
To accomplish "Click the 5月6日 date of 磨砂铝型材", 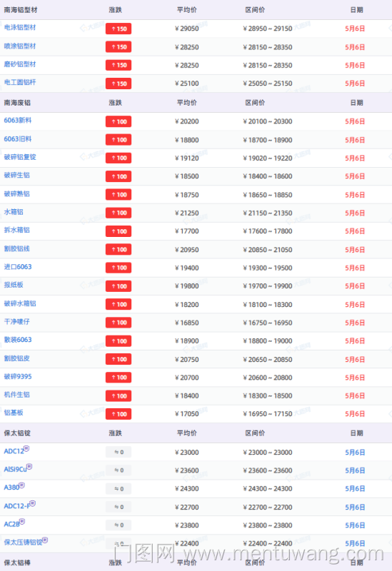I will point(355,65).
